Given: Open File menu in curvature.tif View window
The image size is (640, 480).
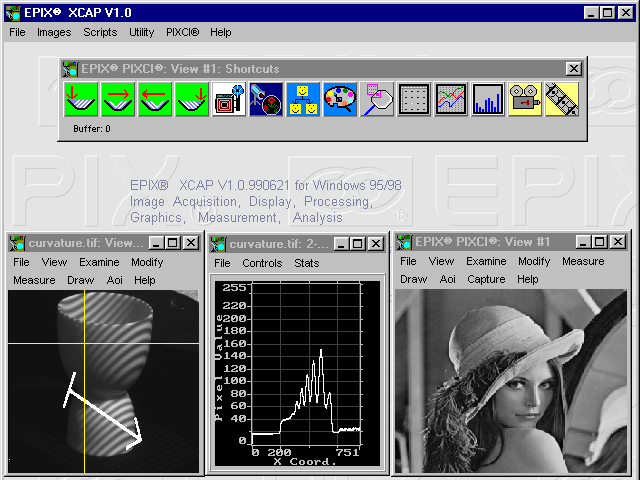Looking at the screenshot, I should coord(21,262).
